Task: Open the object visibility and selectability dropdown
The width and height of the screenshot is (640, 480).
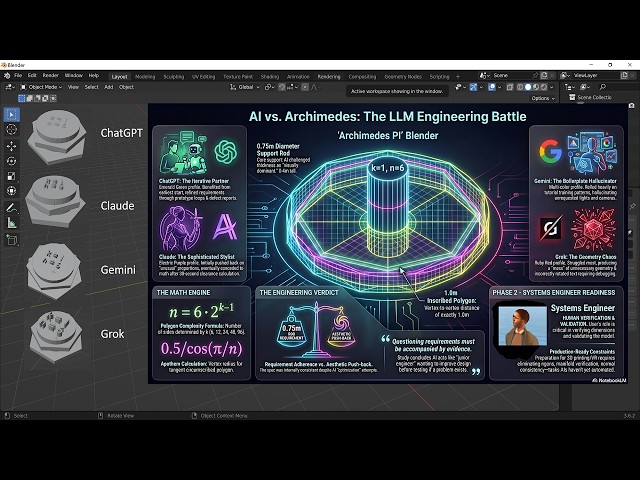Action: pyautogui.click(x=460, y=87)
